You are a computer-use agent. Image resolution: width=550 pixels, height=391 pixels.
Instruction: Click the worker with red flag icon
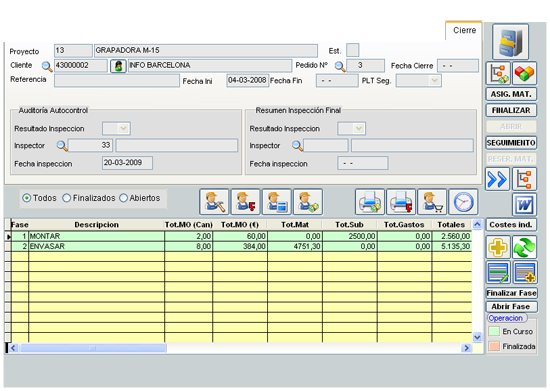tap(245, 202)
